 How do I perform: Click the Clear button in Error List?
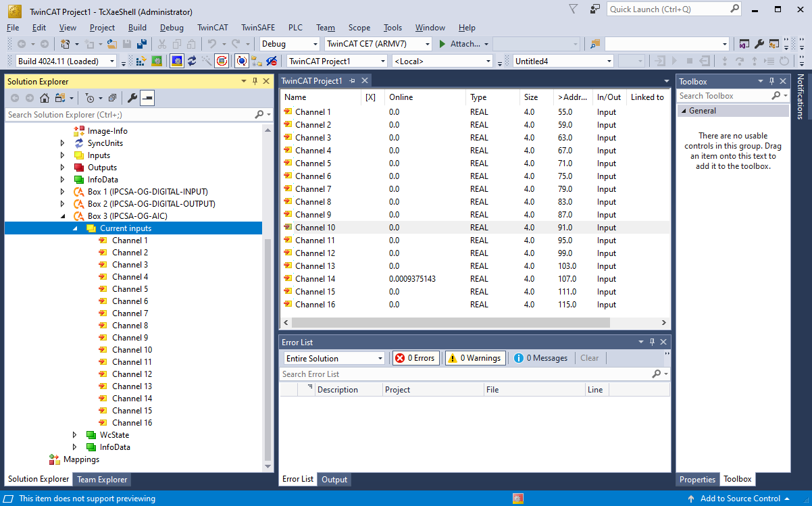click(x=590, y=358)
